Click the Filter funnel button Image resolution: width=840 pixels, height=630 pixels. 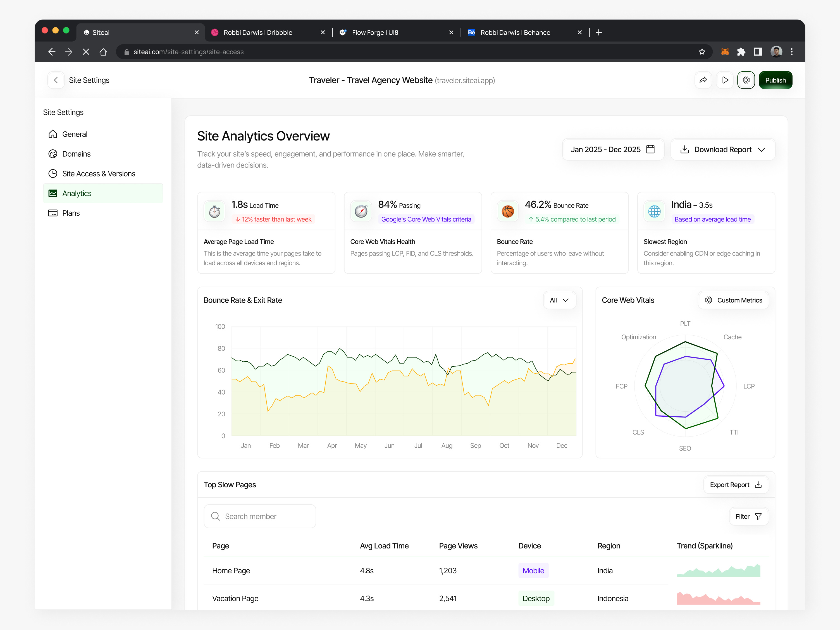pos(748,516)
